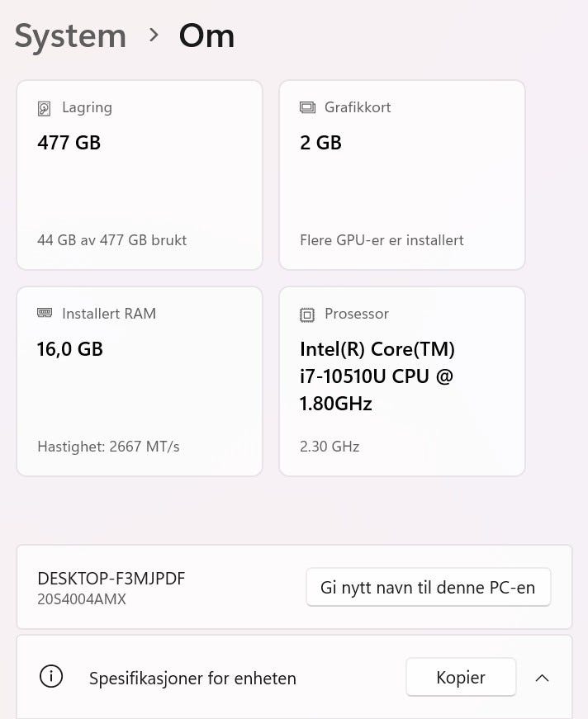Click the Grafikkort GPU icon
Image resolution: width=588 pixels, height=719 pixels.
pos(307,108)
